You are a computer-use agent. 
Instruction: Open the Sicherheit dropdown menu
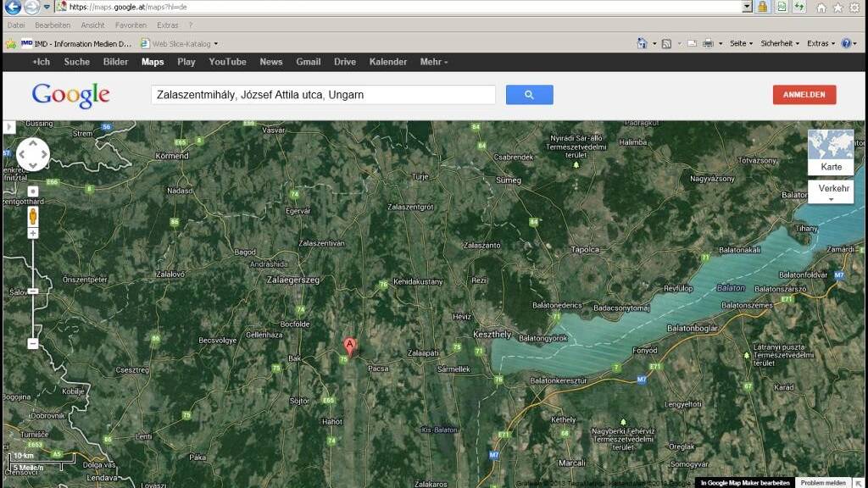click(780, 43)
